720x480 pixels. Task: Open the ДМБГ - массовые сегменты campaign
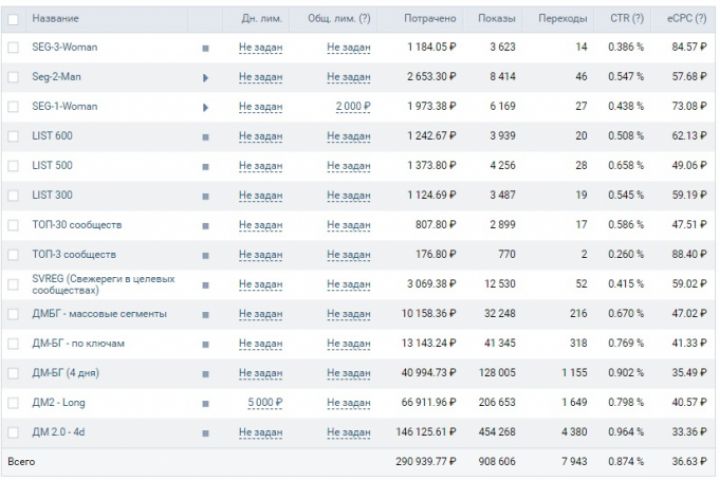tap(99, 314)
